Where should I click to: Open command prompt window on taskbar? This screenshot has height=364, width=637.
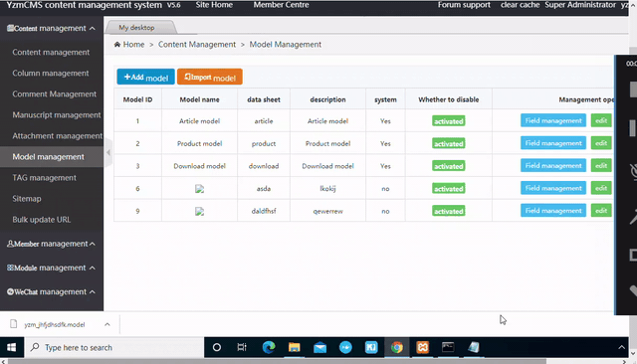coord(448,347)
